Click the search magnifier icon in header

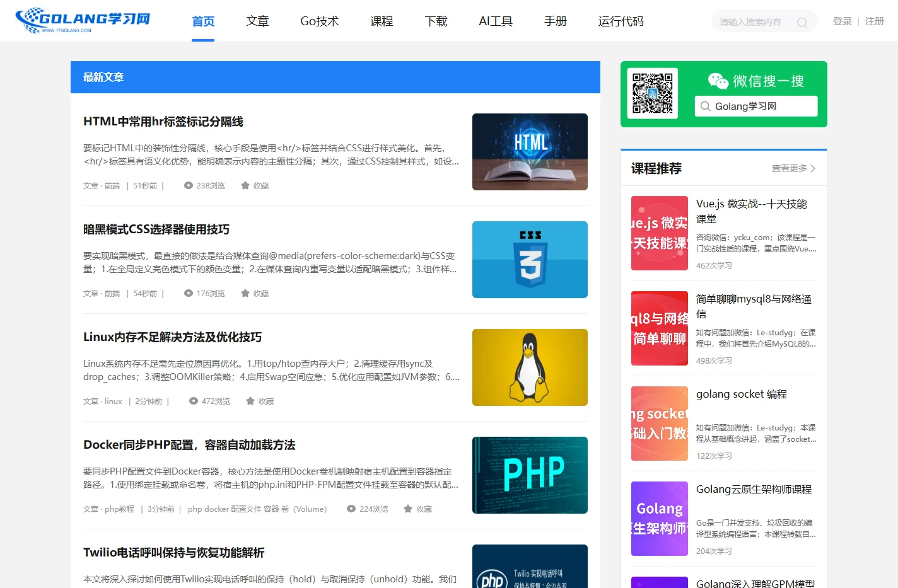[x=802, y=23]
